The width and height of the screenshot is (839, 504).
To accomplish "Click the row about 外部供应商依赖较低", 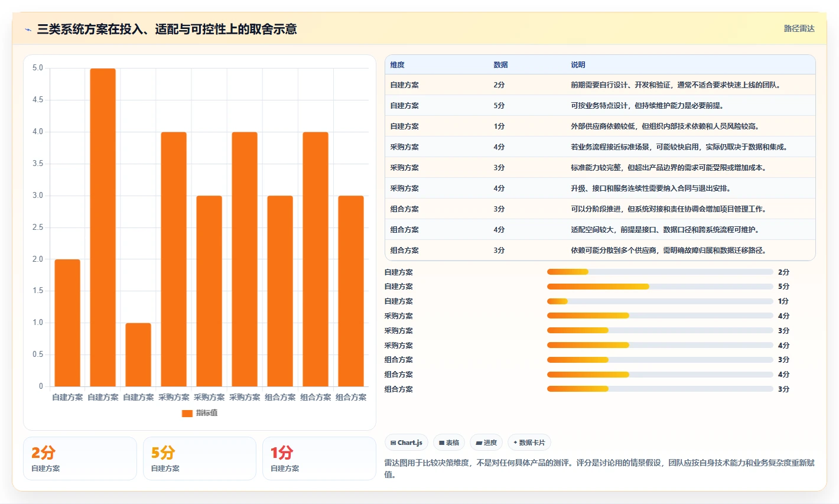I will 600,126.
